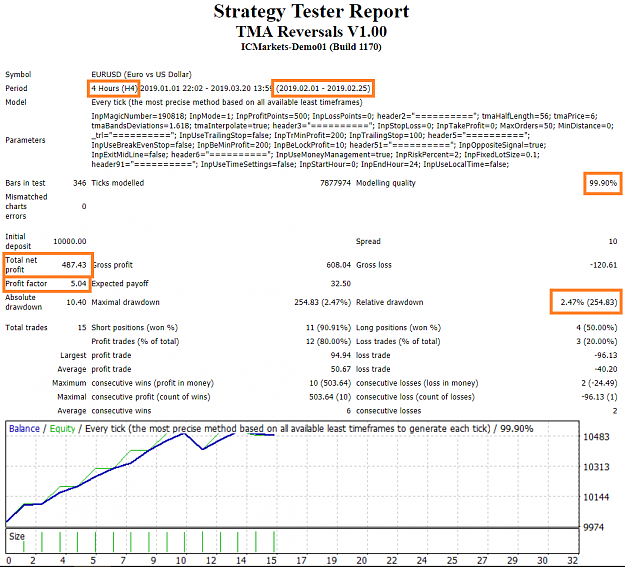Image resolution: width=625 pixels, height=567 pixels.
Task: Click the 'ICMarkets-Demo01 (Build 1170)' line
Action: [311, 47]
